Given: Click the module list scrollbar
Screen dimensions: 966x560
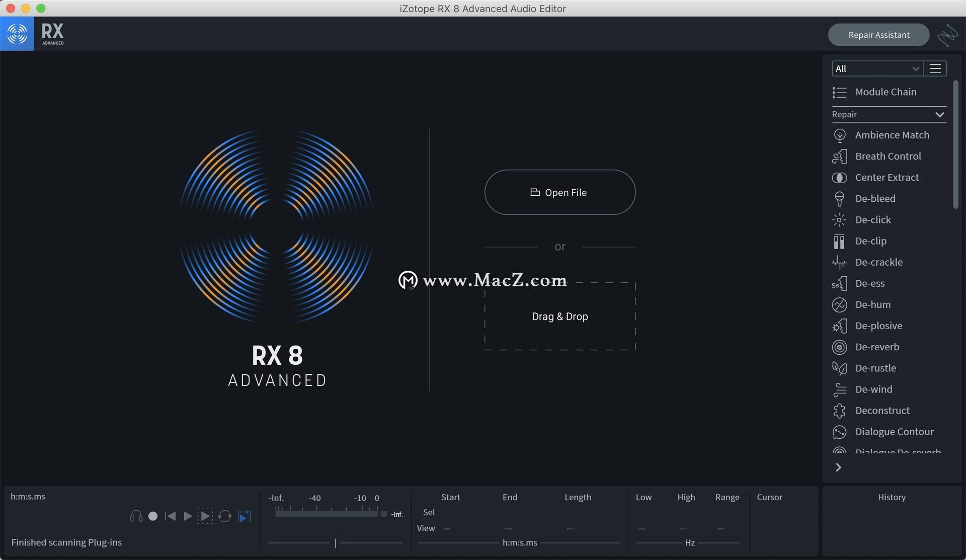Looking at the screenshot, I should 955,145.
